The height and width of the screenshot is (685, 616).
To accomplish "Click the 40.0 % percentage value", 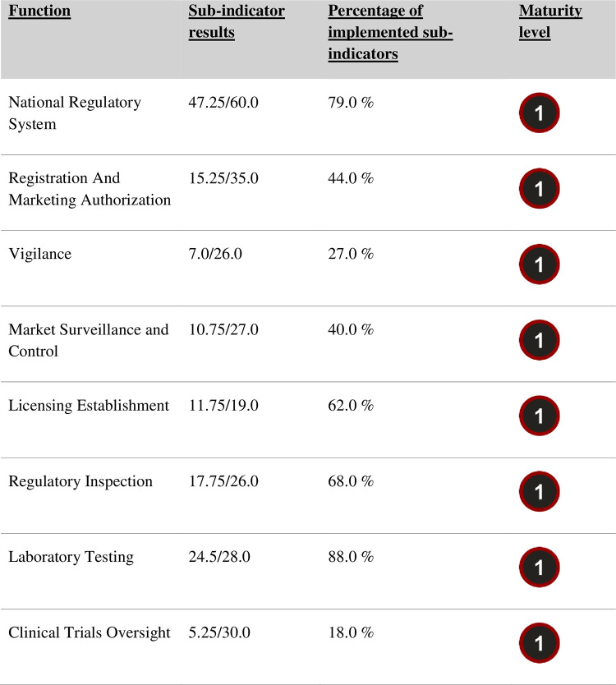I will [351, 329].
